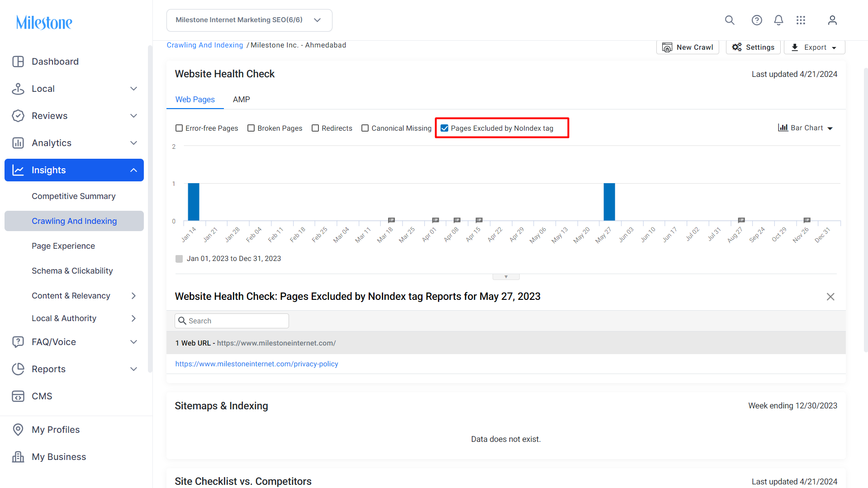Switch to the Web Pages tab
This screenshot has width=868, height=488.
pos(195,99)
